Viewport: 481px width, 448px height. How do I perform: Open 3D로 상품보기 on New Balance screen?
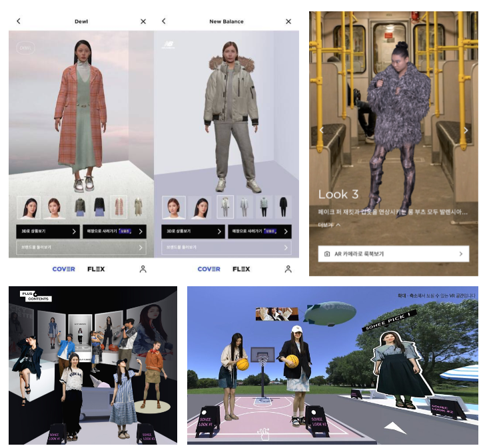[x=193, y=232]
